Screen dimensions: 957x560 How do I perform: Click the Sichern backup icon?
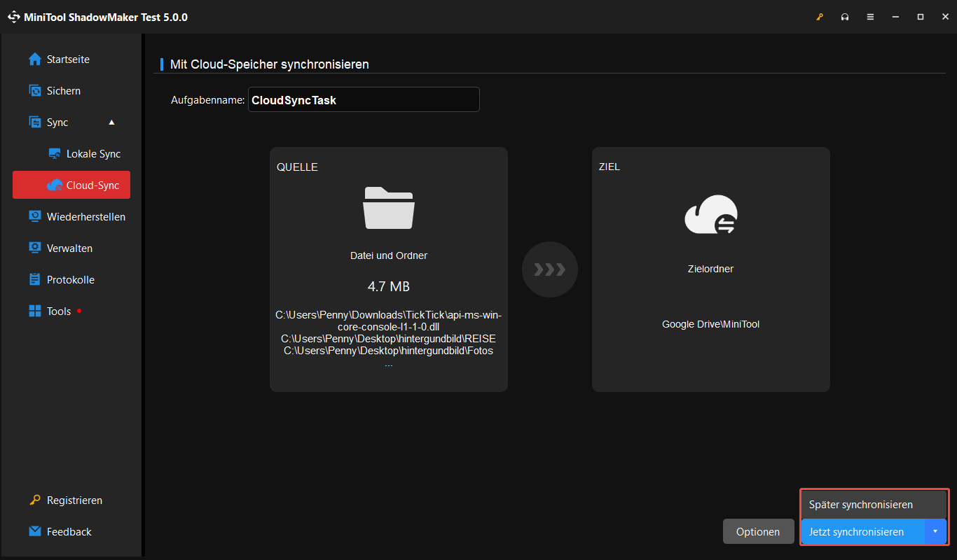click(x=35, y=90)
